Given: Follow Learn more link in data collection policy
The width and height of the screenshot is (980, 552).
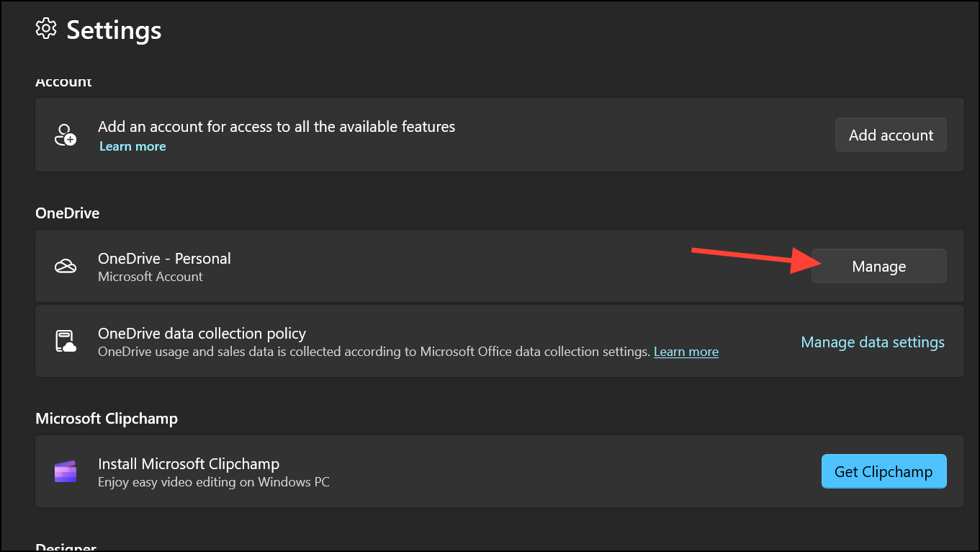Looking at the screenshot, I should pyautogui.click(x=686, y=352).
